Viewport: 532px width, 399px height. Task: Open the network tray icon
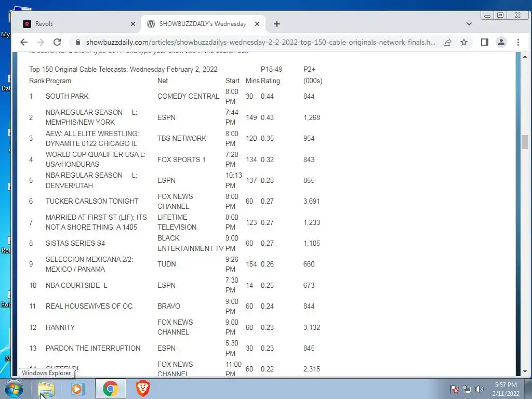click(x=467, y=389)
